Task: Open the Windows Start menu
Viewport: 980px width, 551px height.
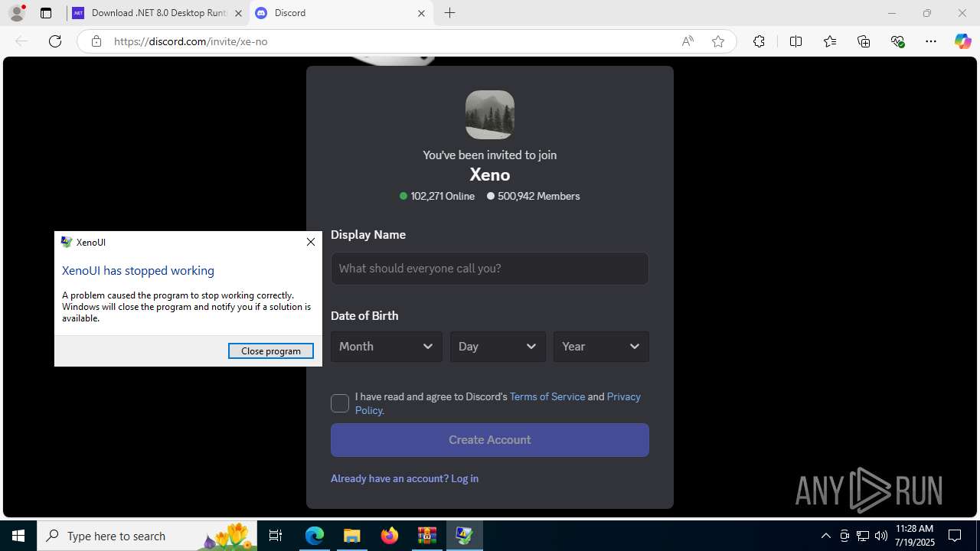Action: click(x=18, y=536)
